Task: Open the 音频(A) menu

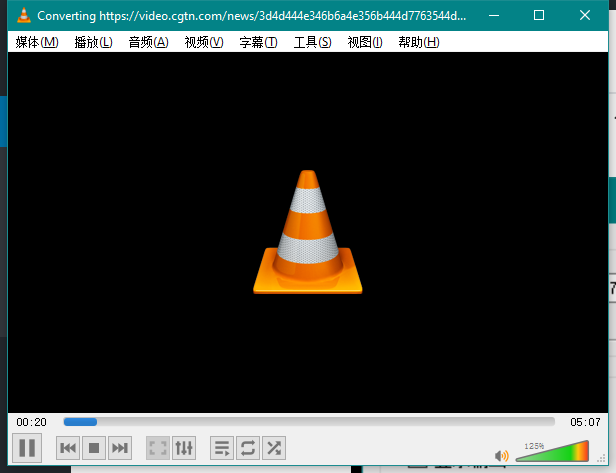Action: tap(148, 42)
